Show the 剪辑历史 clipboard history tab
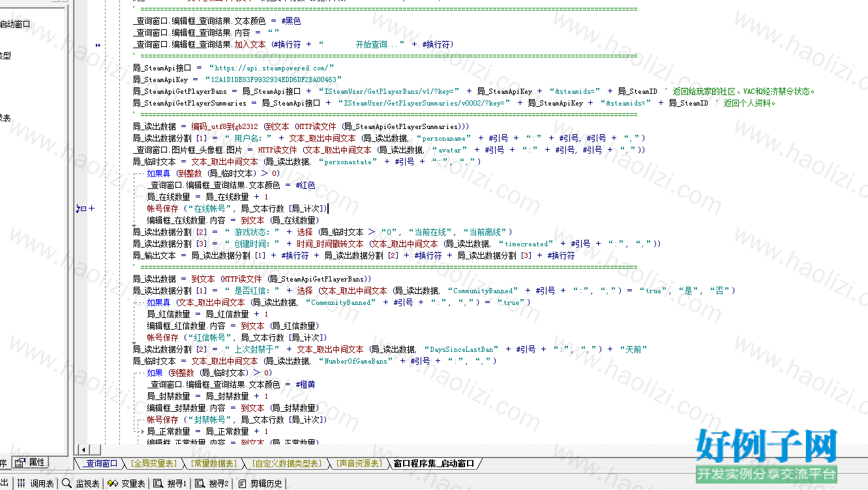The width and height of the screenshot is (868, 490). coord(260,483)
